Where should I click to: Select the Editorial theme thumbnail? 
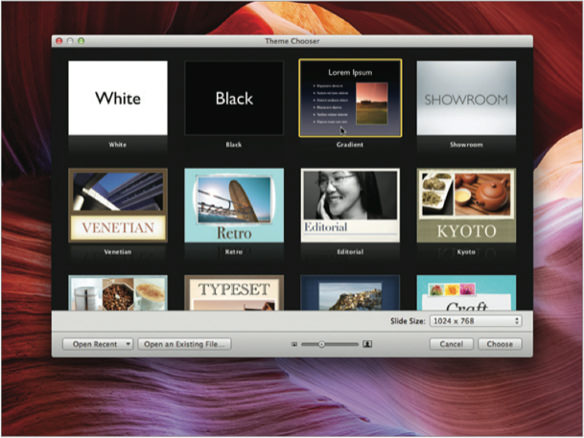point(350,205)
